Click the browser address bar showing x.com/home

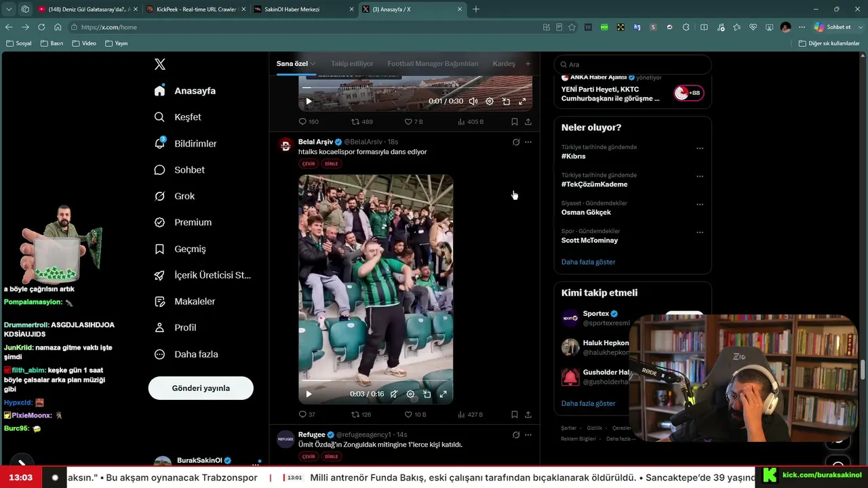[305, 27]
